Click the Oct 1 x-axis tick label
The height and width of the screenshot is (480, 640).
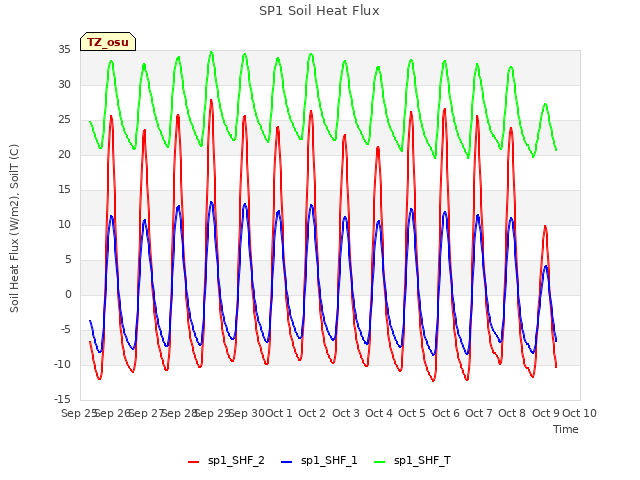point(279,413)
